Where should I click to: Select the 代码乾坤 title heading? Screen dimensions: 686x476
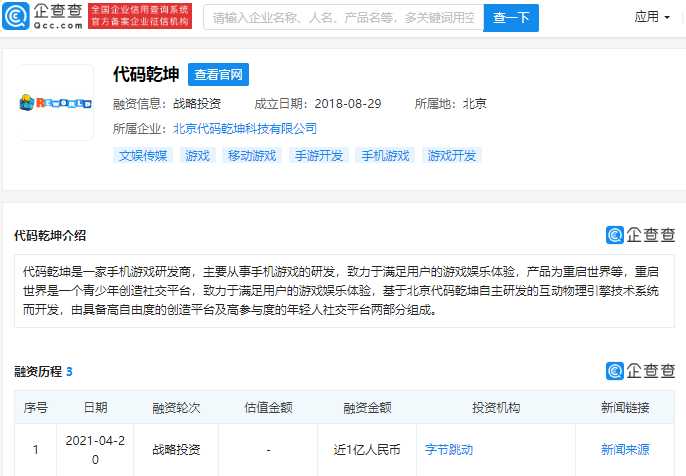pos(146,74)
